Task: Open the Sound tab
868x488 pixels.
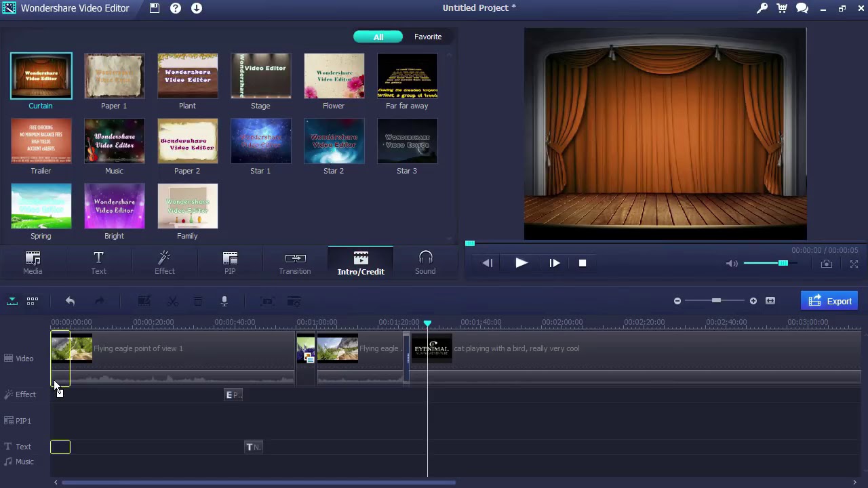Action: [425, 262]
